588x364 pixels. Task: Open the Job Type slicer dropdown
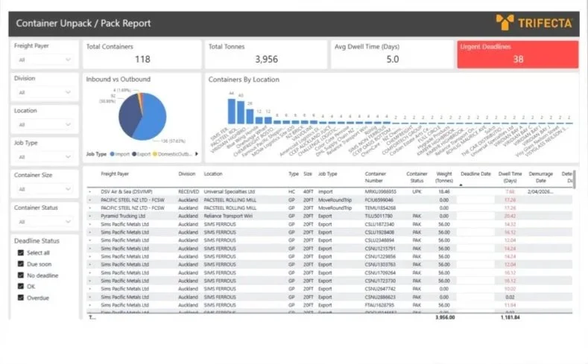[x=44, y=156]
